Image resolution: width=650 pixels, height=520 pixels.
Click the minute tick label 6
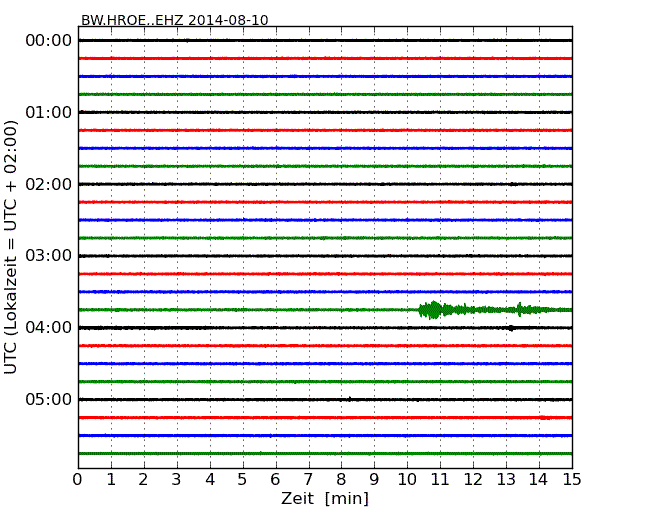(275, 480)
